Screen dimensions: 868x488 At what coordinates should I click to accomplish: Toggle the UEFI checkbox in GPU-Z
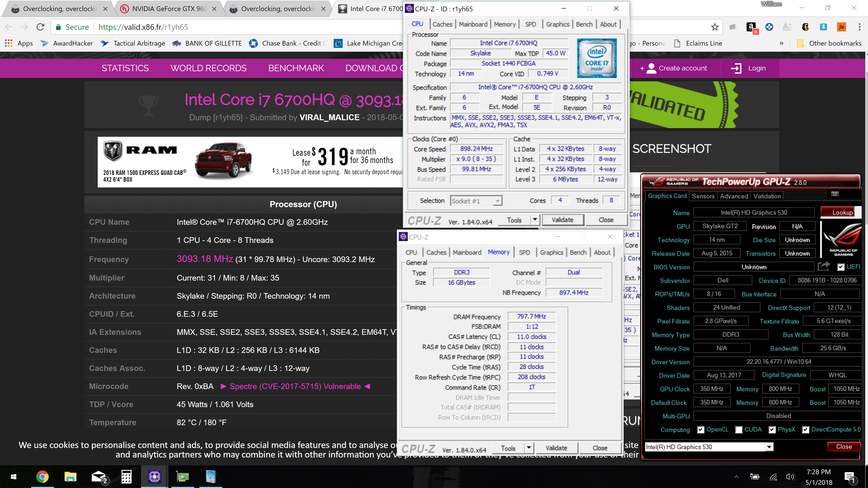point(841,267)
